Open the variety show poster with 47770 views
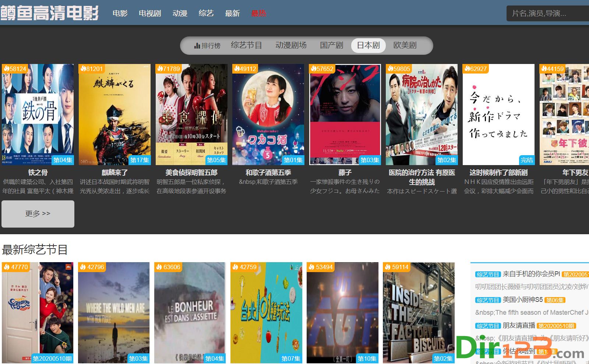589x364 pixels. point(38,313)
